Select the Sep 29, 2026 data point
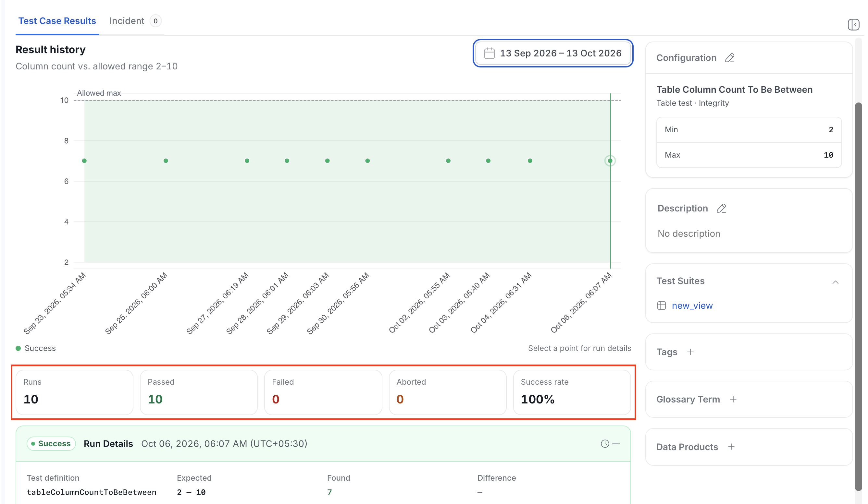 (x=327, y=161)
